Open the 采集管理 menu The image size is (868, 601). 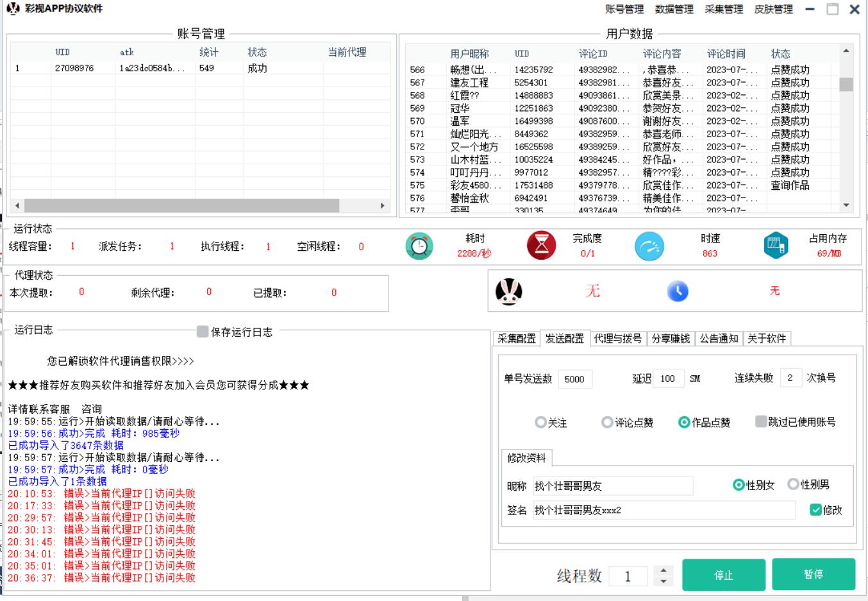pos(724,10)
